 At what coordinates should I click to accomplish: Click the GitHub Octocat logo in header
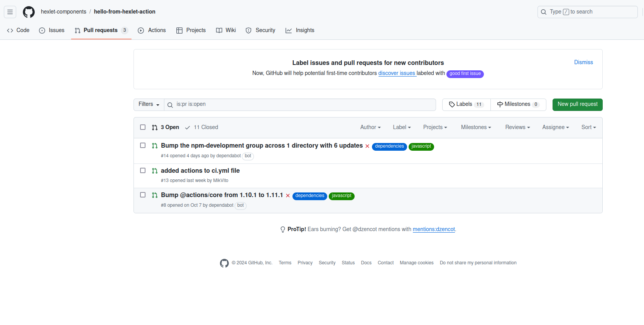pyautogui.click(x=29, y=12)
